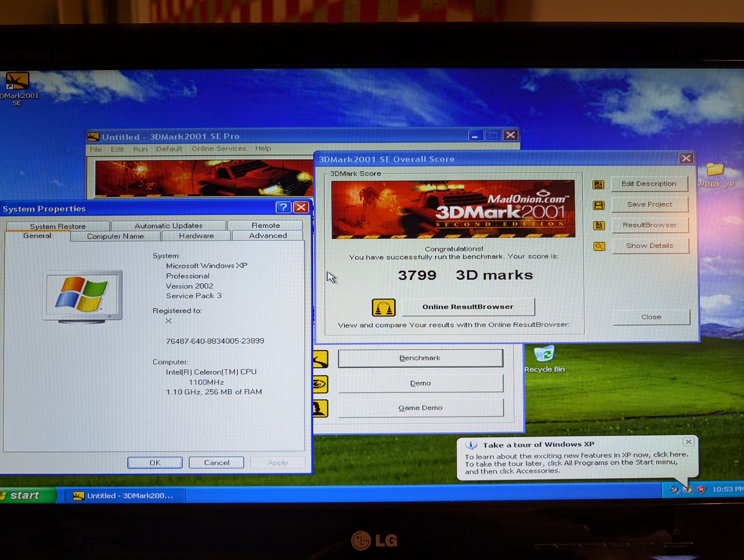Viewport: 744px width, 560px height.
Task: Switch to the Hardware tab
Action: tap(196, 236)
